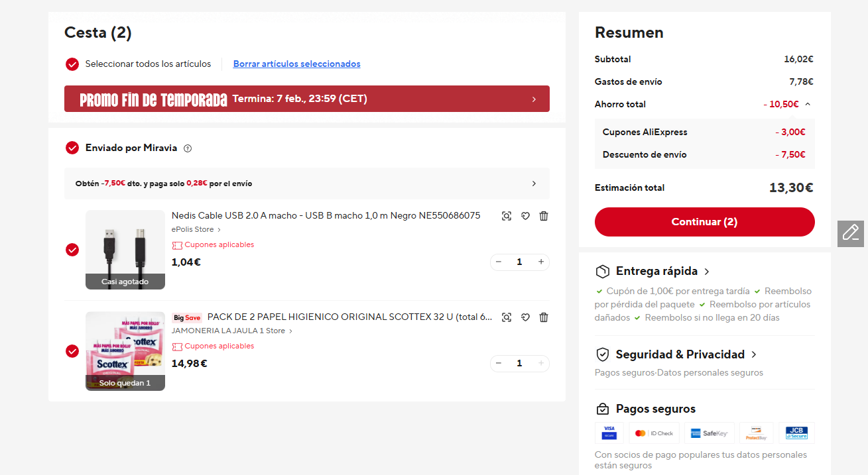Image resolution: width=868 pixels, height=475 pixels.
Task: Click the coupon icon under JAMONERIA LA JAULA
Action: [177, 346]
